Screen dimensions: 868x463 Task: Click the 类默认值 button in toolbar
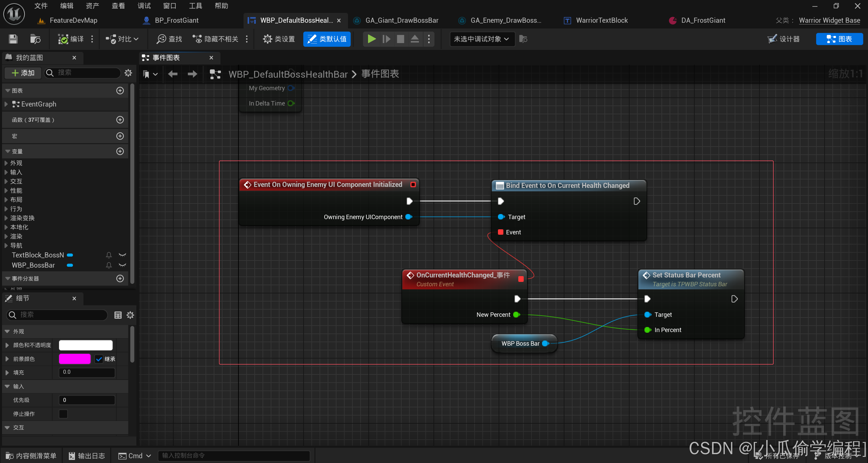coord(328,38)
